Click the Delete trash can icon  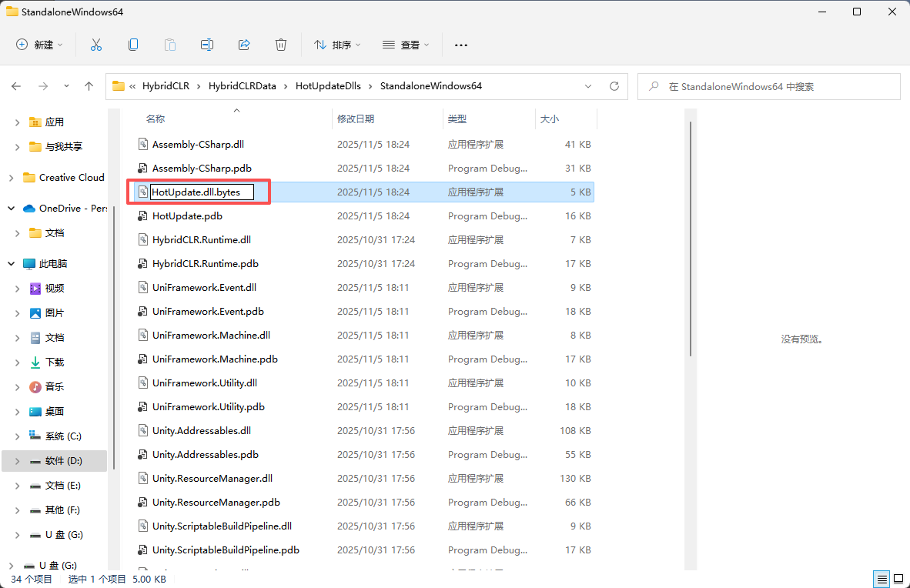point(281,45)
